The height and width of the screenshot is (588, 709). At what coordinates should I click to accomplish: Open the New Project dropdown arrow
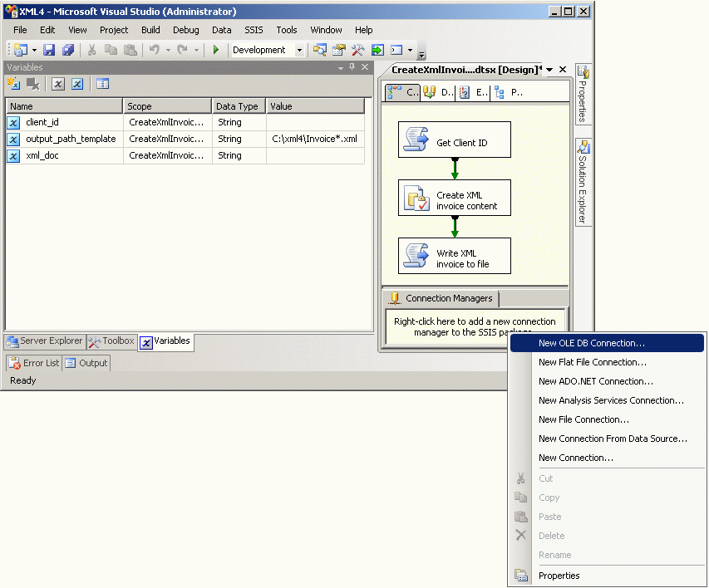pyautogui.click(x=34, y=51)
